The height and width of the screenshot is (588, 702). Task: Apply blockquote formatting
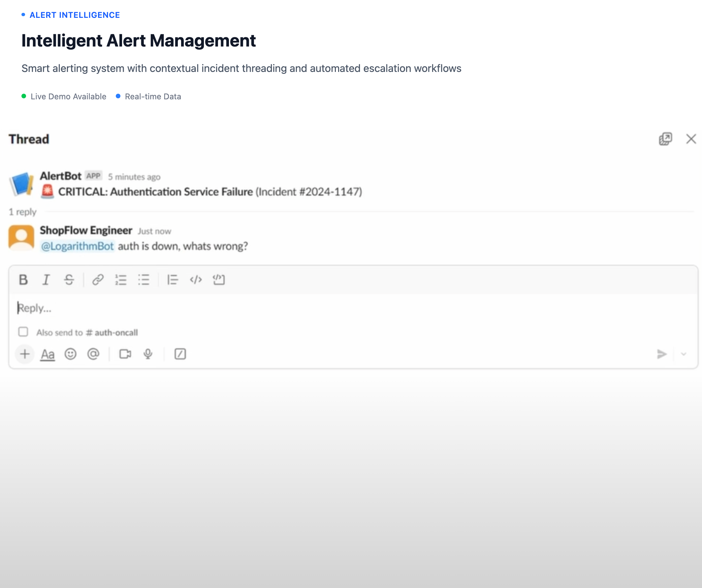click(x=173, y=279)
